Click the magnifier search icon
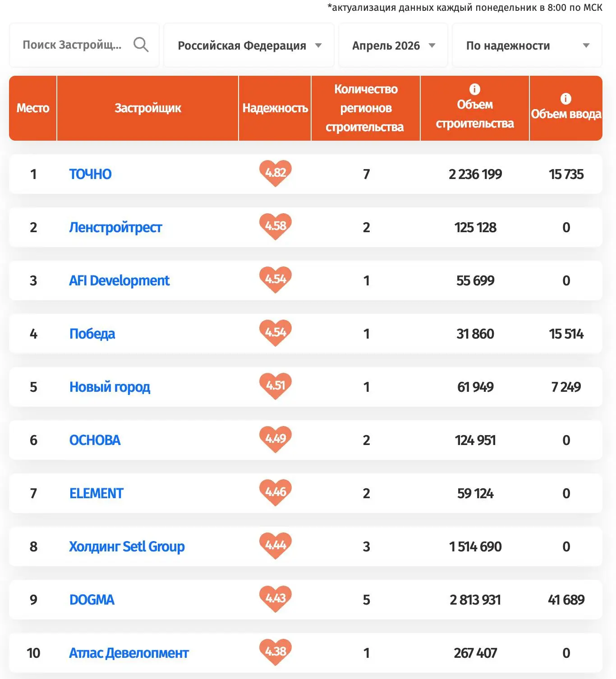This screenshot has height=679, width=616. pos(141,45)
